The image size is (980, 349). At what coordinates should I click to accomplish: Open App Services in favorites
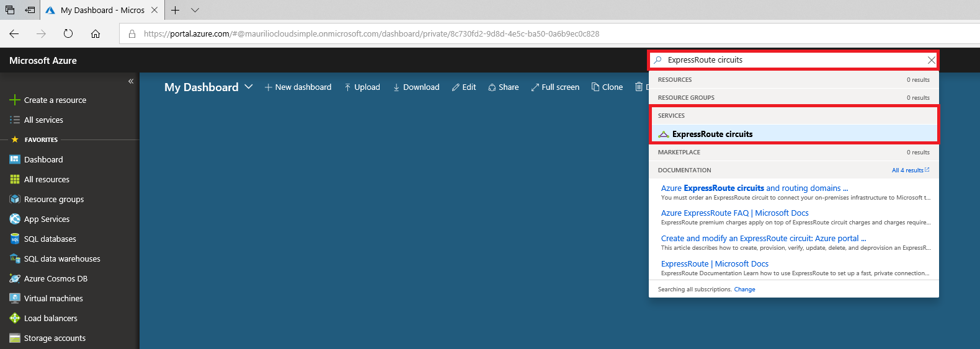click(x=47, y=219)
